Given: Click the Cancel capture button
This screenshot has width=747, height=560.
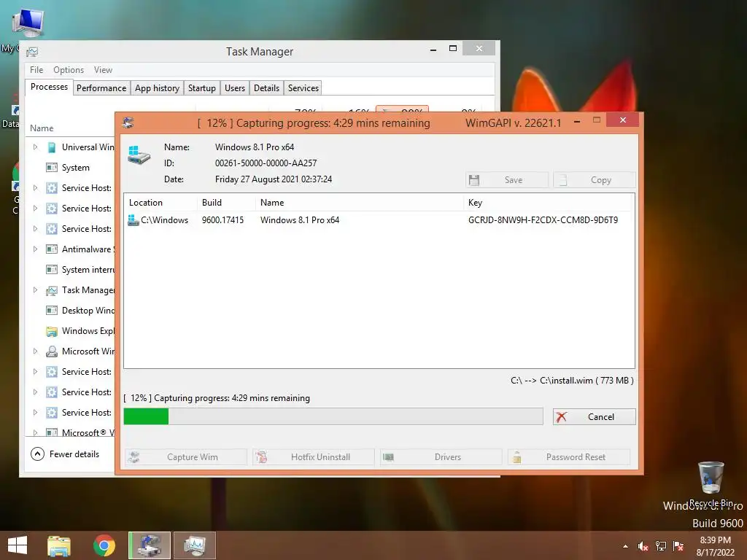Looking at the screenshot, I should [x=594, y=416].
